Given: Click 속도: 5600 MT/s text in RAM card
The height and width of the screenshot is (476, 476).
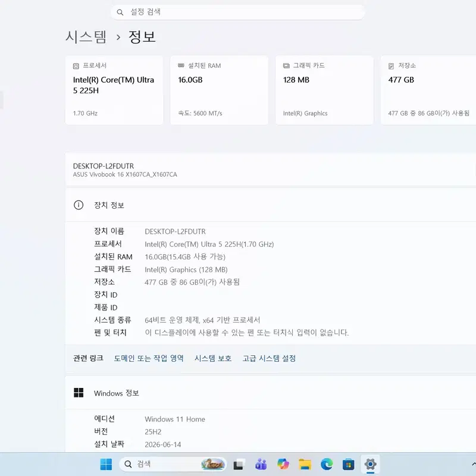Looking at the screenshot, I should 200,113.
